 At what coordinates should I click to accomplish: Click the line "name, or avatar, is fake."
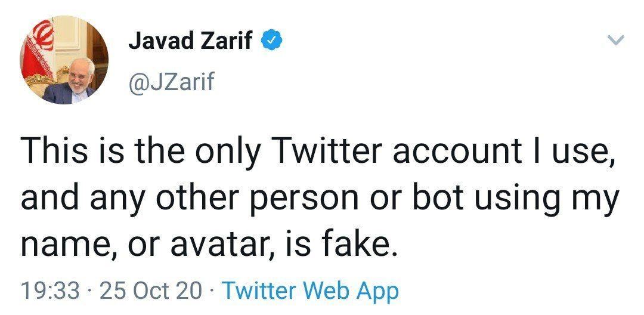click(209, 243)
